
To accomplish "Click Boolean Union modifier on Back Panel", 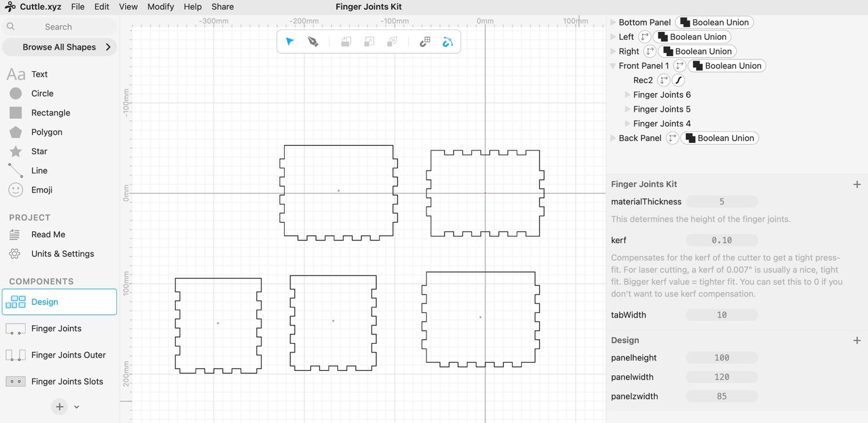I will (720, 138).
